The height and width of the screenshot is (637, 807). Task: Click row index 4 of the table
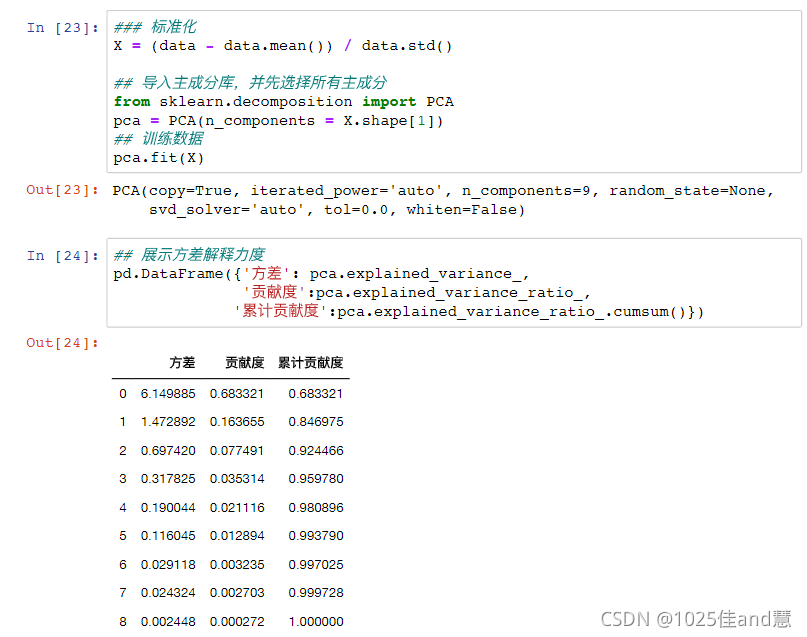[x=122, y=508]
